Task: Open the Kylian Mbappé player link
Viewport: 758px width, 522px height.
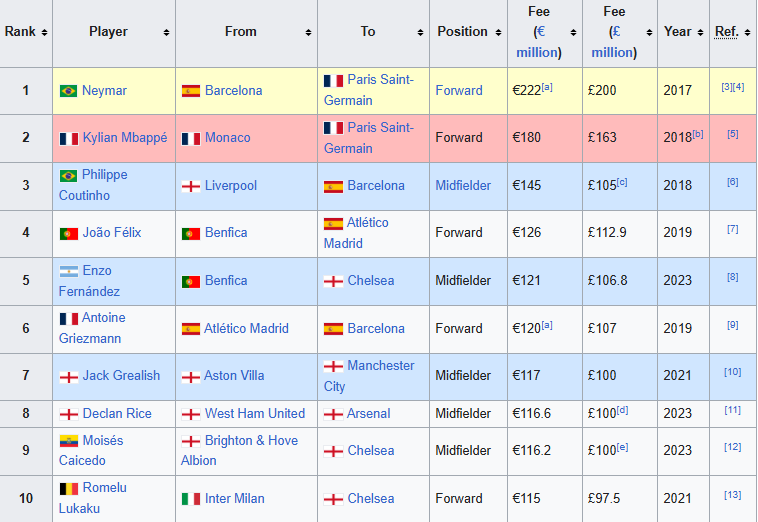Action: point(125,138)
